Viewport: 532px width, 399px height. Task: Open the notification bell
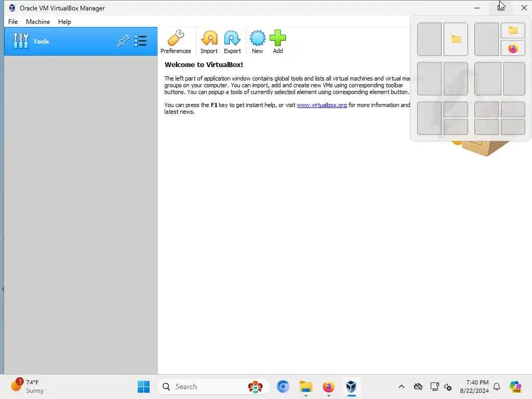pyautogui.click(x=497, y=387)
